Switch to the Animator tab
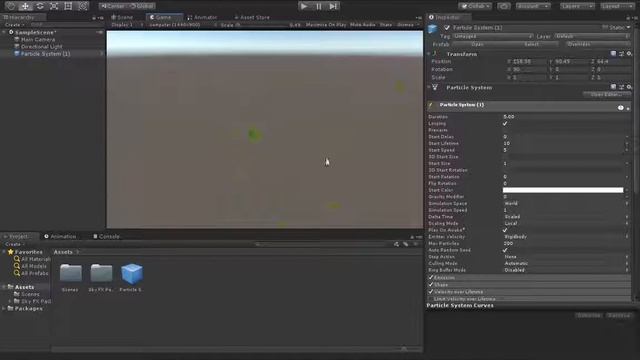 (x=202, y=17)
